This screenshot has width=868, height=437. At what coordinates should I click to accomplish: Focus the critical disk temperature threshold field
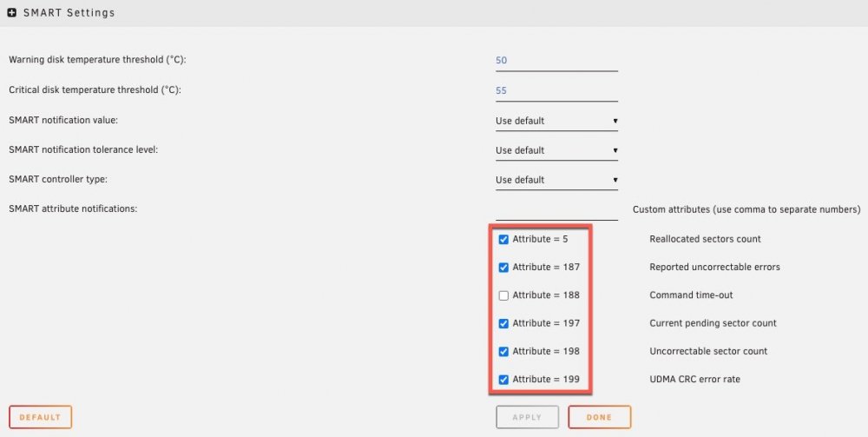click(x=556, y=90)
